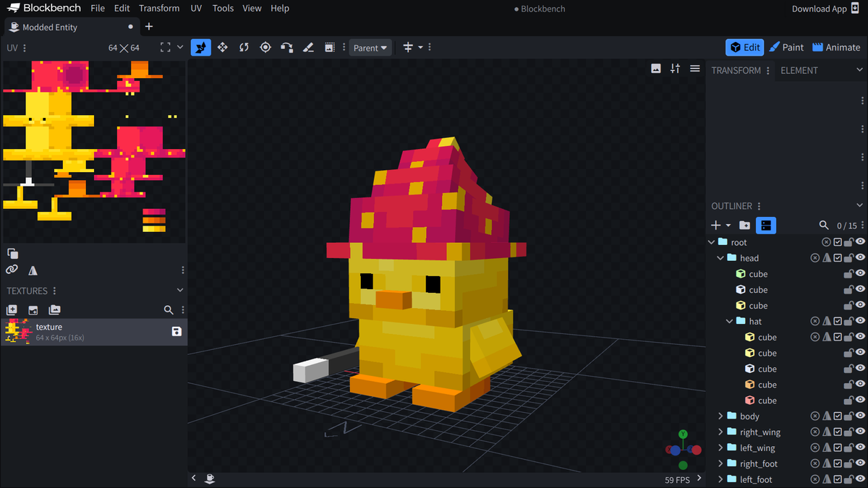The image size is (868, 488).
Task: Switch to Animate mode
Action: pos(835,47)
